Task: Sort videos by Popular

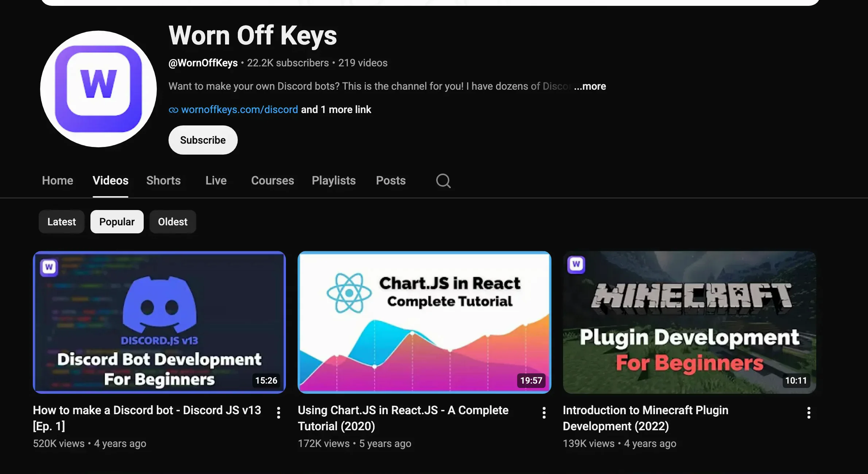Action: (x=117, y=222)
